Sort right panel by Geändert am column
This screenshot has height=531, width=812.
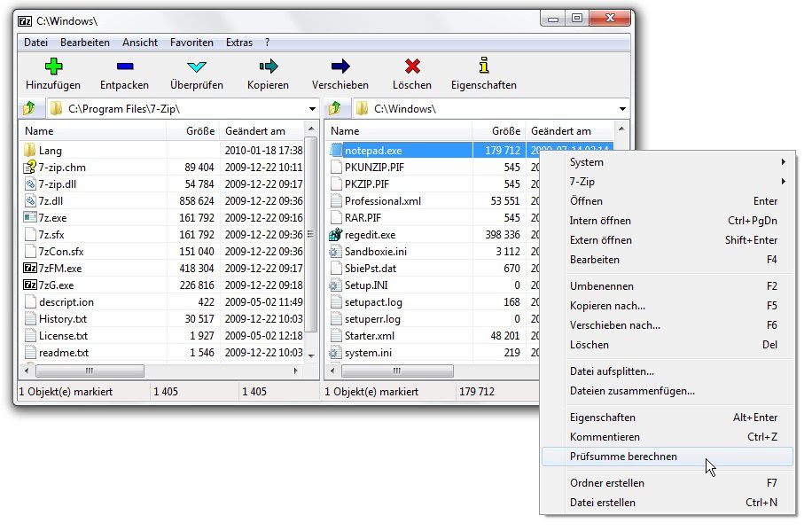click(570, 131)
